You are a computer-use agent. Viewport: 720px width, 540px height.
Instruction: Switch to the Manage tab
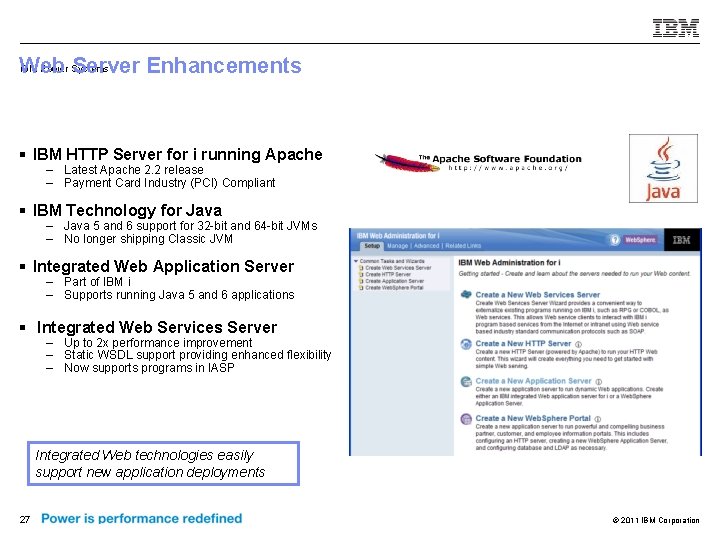coord(397,246)
